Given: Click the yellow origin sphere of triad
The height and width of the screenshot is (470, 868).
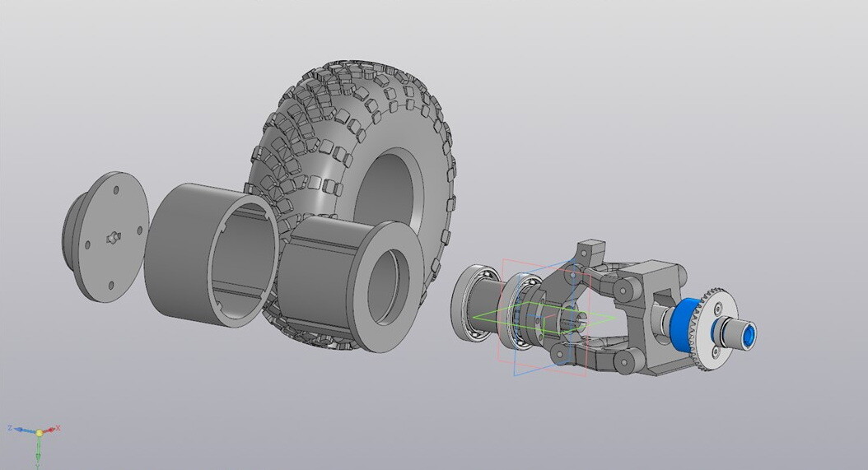Looking at the screenshot, I should (x=40, y=432).
